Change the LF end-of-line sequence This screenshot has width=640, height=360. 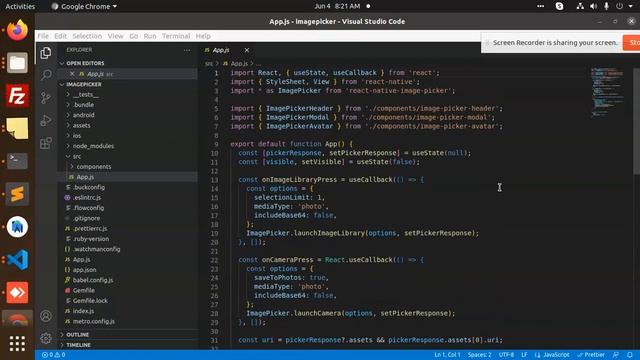pos(524,355)
